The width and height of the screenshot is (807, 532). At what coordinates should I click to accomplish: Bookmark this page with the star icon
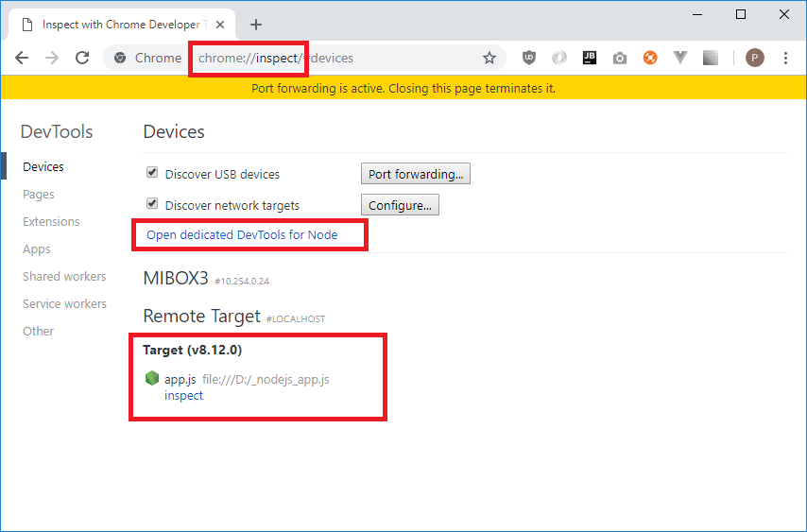click(489, 58)
